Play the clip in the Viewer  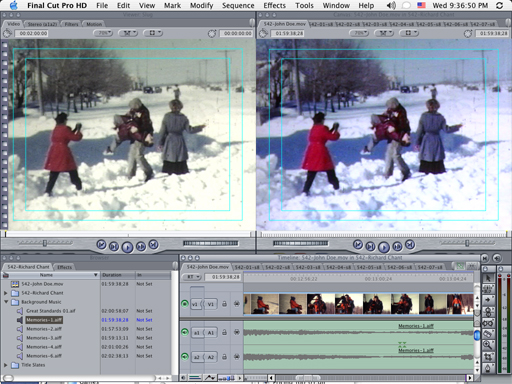(127, 247)
